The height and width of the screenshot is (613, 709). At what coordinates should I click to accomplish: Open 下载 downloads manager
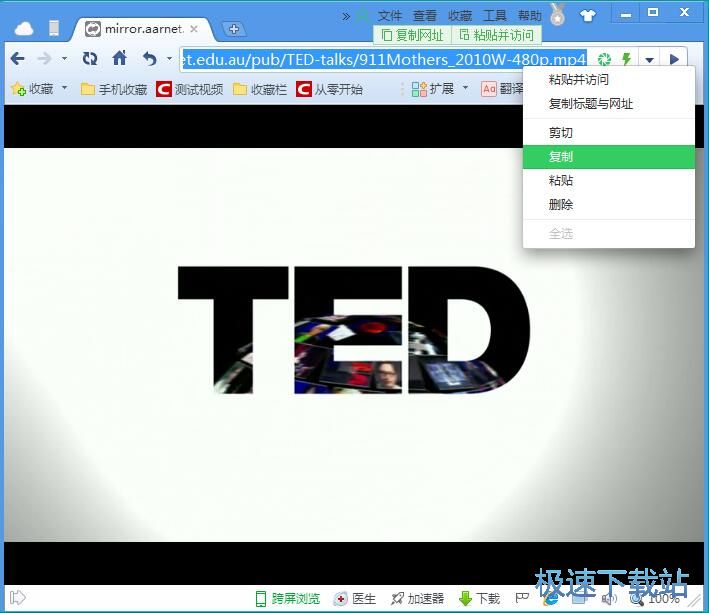479,599
